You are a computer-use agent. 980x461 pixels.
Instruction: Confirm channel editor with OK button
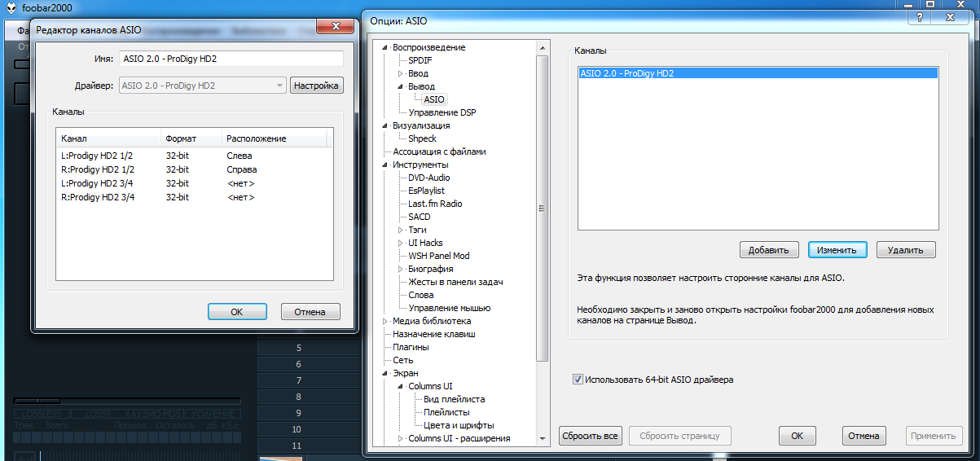coord(237,311)
